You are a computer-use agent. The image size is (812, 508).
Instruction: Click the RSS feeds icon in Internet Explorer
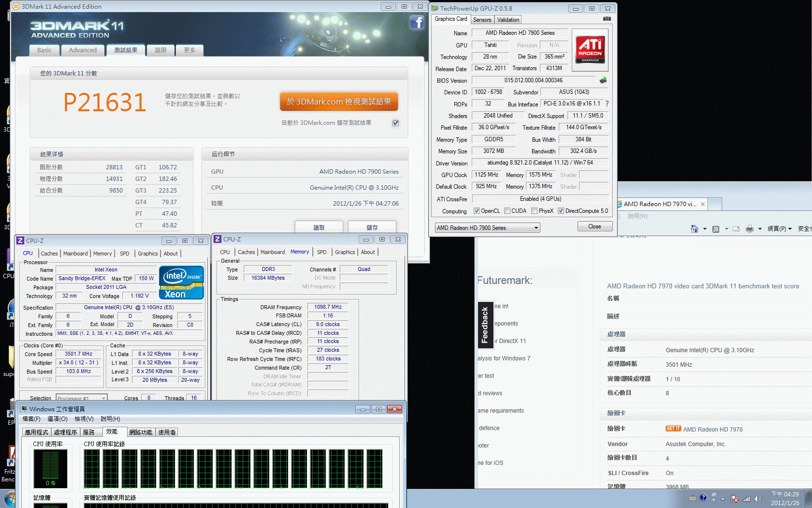pyautogui.click(x=716, y=229)
